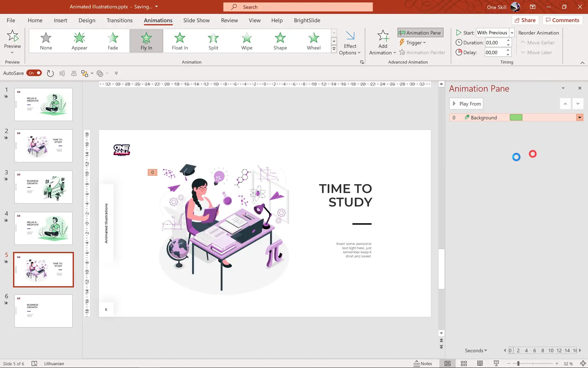Select the Fly In animation
The width and height of the screenshot is (588, 368).
pos(146,41)
